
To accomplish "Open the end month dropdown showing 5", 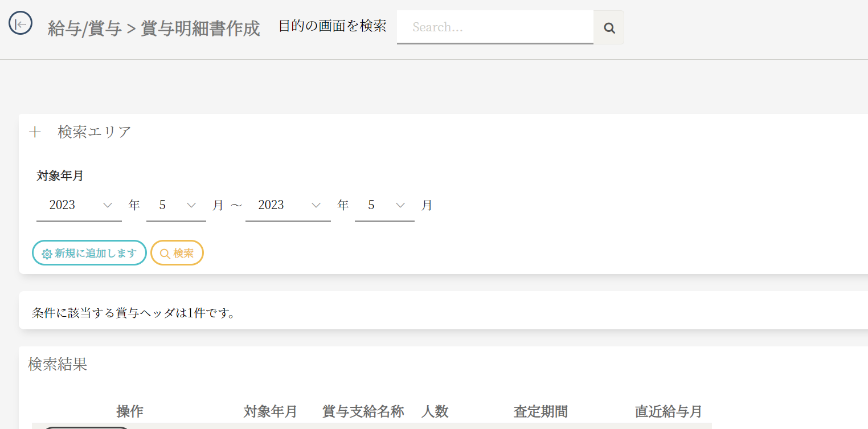I will [384, 205].
